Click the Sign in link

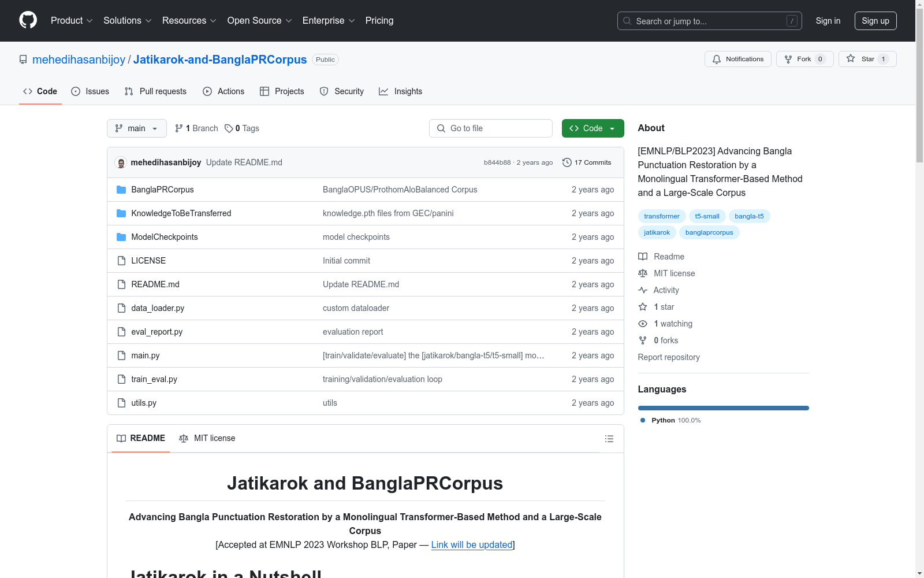[x=828, y=21]
